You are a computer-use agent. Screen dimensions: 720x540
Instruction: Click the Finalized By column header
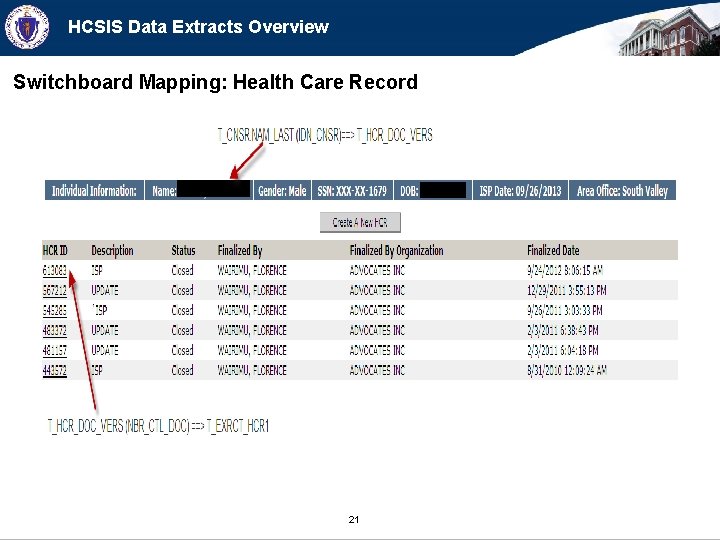pyautogui.click(x=240, y=250)
